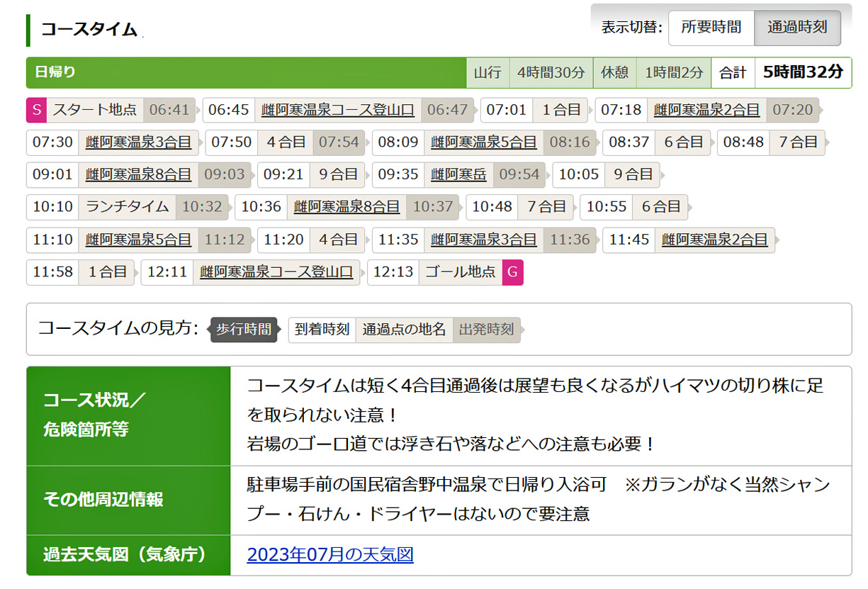Open 雌阿寒温泉5合目 link at 08:09

pos(483,142)
